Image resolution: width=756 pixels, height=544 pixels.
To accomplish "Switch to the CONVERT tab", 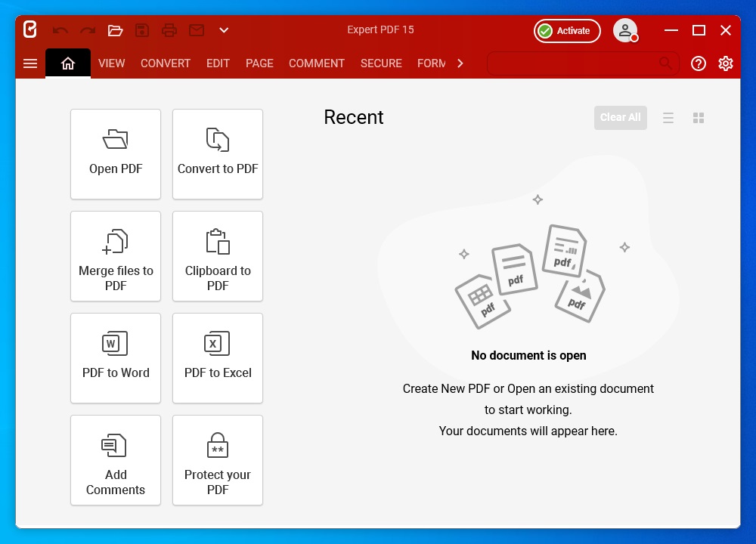I will [166, 63].
